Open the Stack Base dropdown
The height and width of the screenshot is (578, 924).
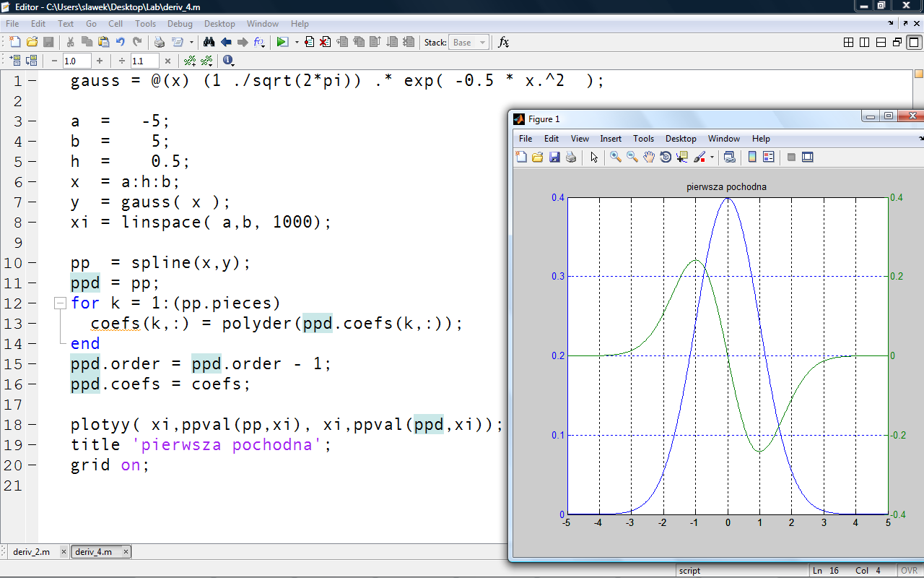[x=468, y=43]
